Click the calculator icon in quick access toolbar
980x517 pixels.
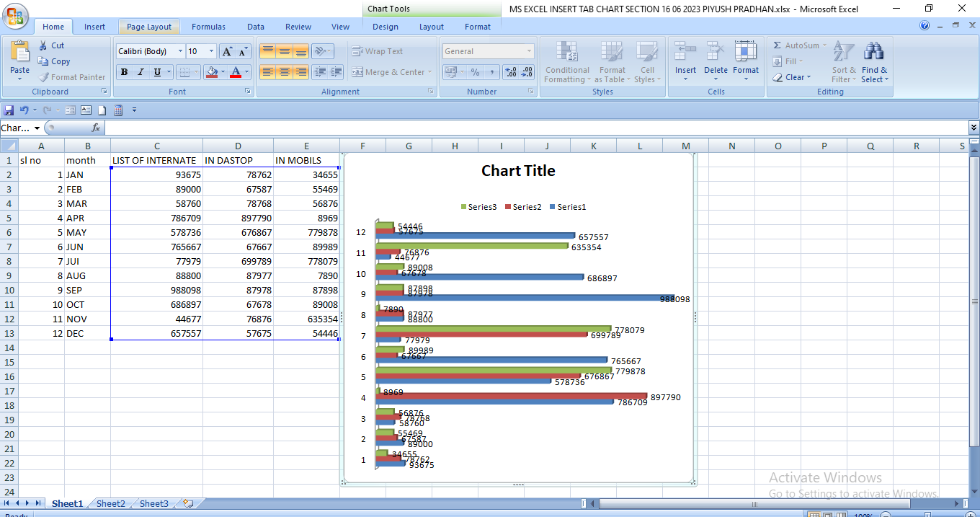118,110
